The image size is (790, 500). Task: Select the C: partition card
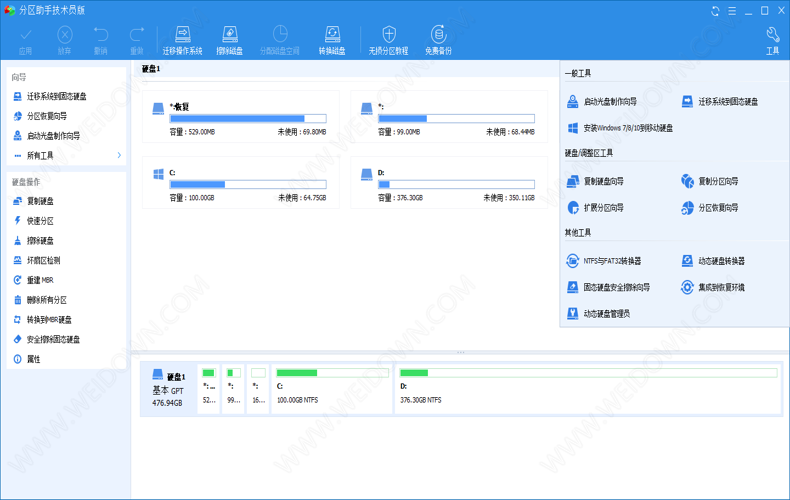coord(241,182)
